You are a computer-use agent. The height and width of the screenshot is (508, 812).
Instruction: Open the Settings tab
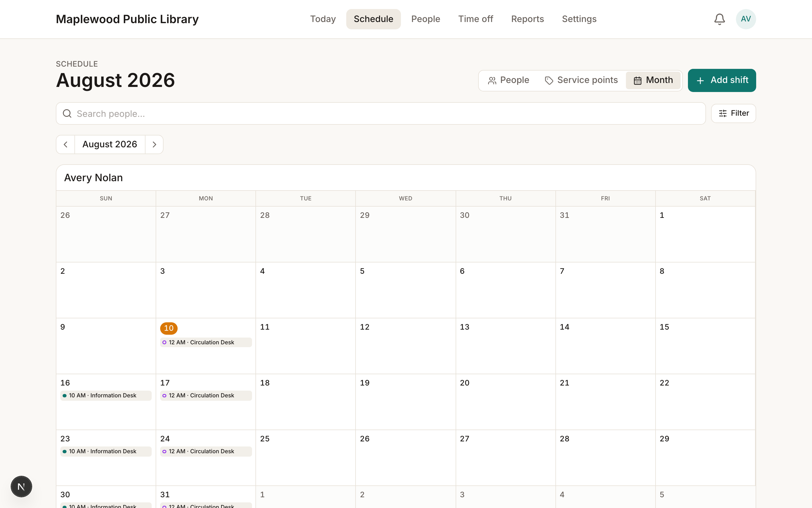[x=579, y=19]
